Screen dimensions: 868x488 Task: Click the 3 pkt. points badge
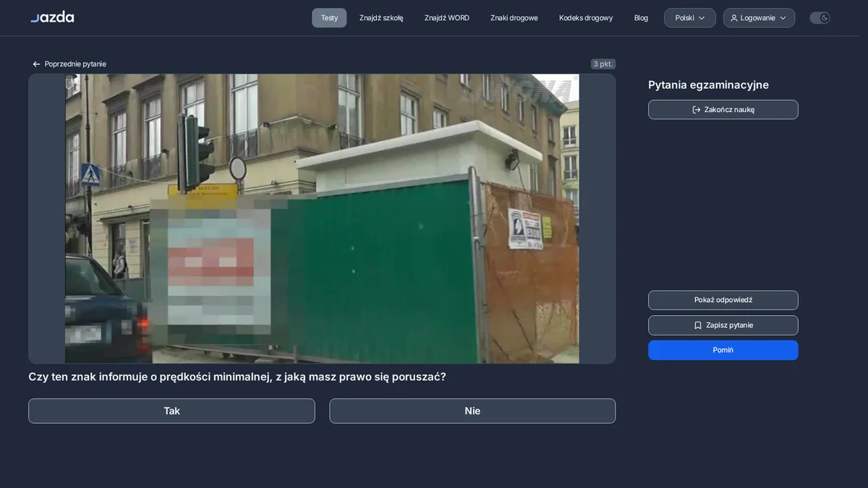[603, 64]
